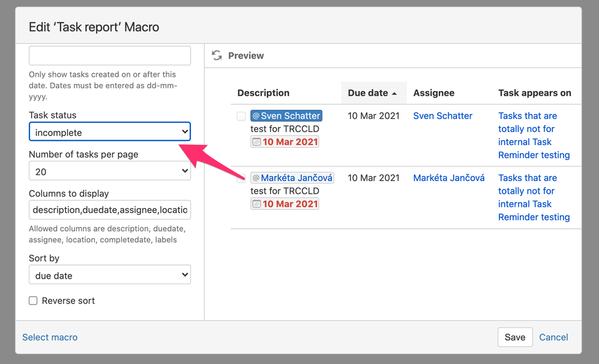Open the Sven Schatter assignee link

[x=443, y=116]
